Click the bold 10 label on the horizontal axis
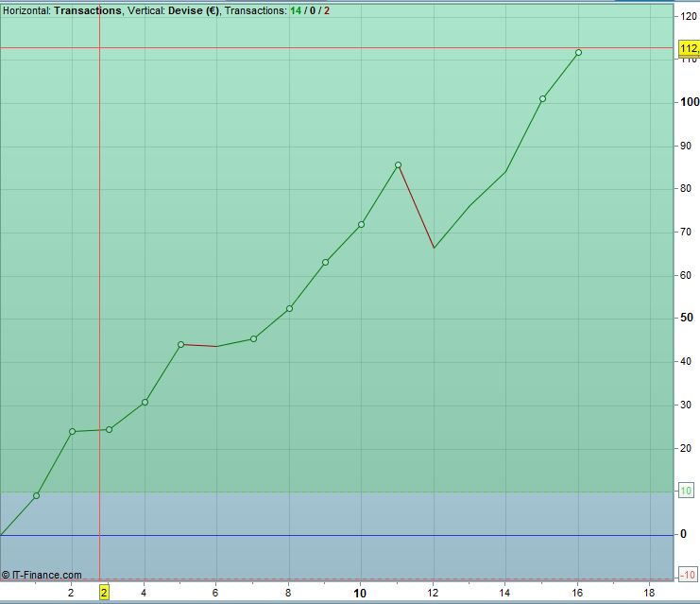700x604 pixels. pyautogui.click(x=360, y=594)
